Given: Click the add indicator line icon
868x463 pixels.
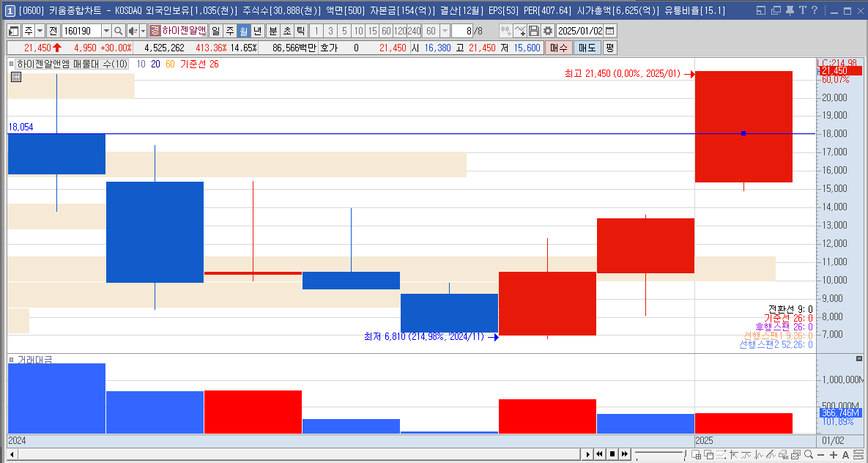Looking at the screenshot, I should [520, 31].
